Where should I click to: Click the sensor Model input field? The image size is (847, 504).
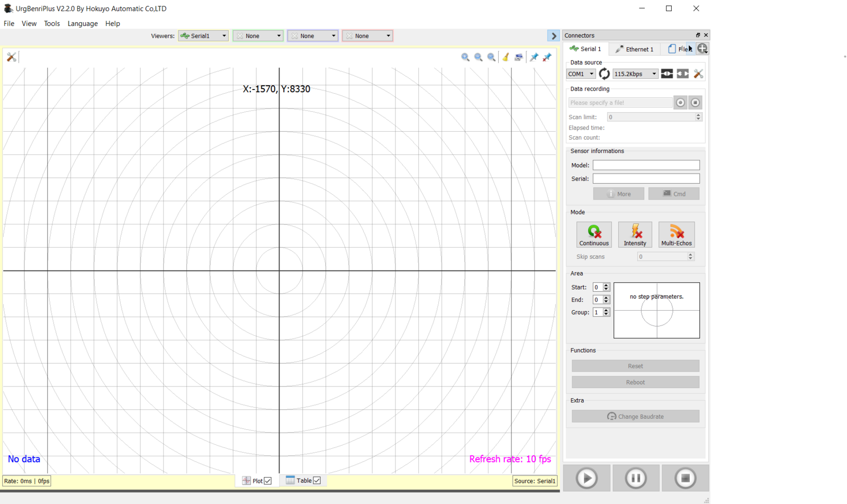tap(646, 165)
